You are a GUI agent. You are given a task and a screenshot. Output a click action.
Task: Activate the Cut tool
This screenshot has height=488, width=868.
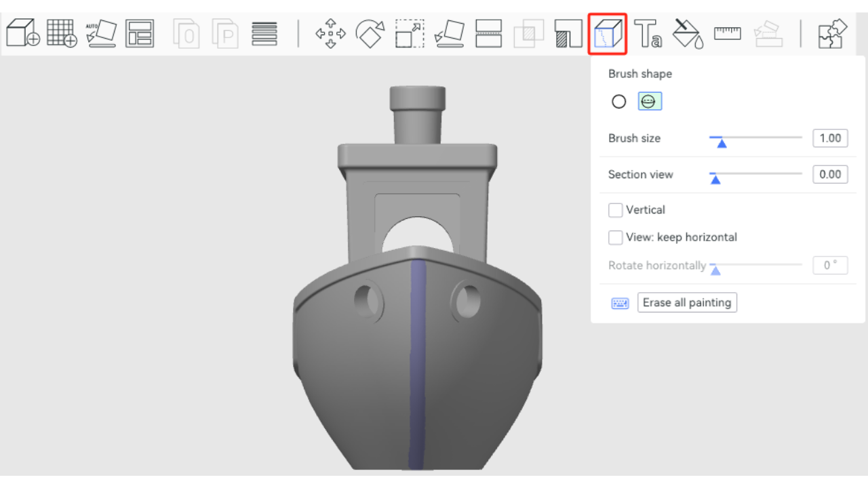tap(488, 33)
